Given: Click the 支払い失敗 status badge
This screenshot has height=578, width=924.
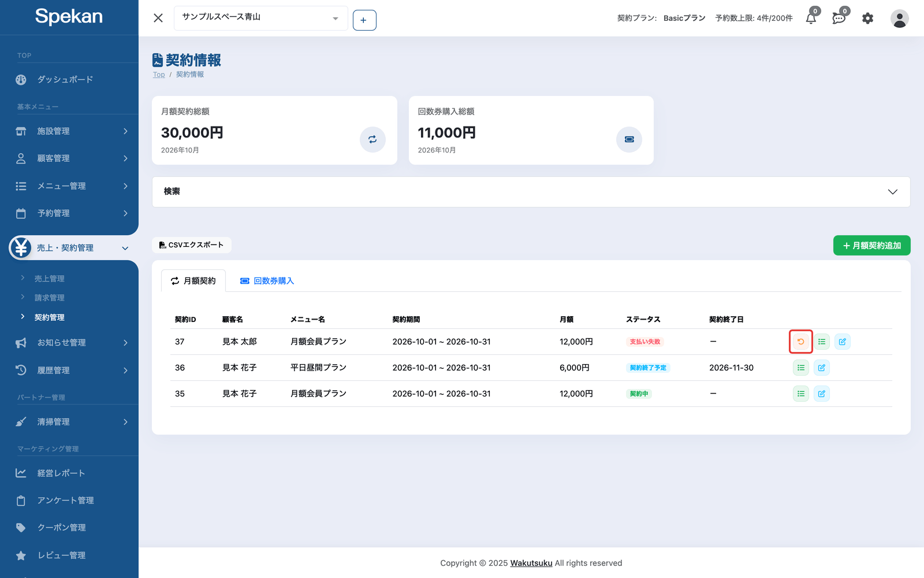Looking at the screenshot, I should [x=645, y=342].
